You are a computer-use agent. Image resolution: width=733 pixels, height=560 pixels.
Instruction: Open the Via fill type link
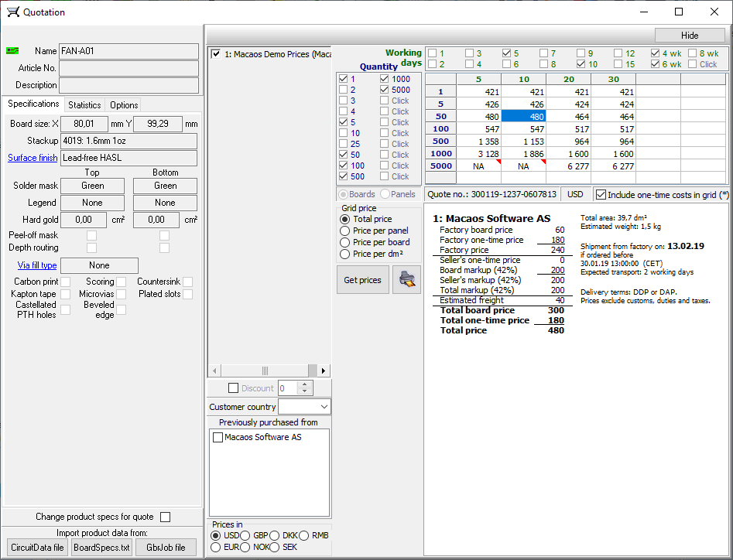pyautogui.click(x=37, y=265)
